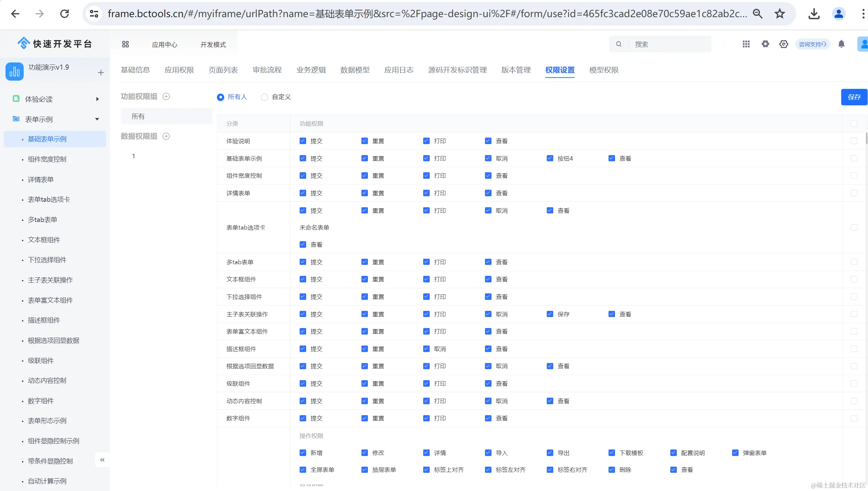Image resolution: width=868 pixels, height=491 pixels.
Task: Bookmark page with browser star icon
Action: (779, 14)
